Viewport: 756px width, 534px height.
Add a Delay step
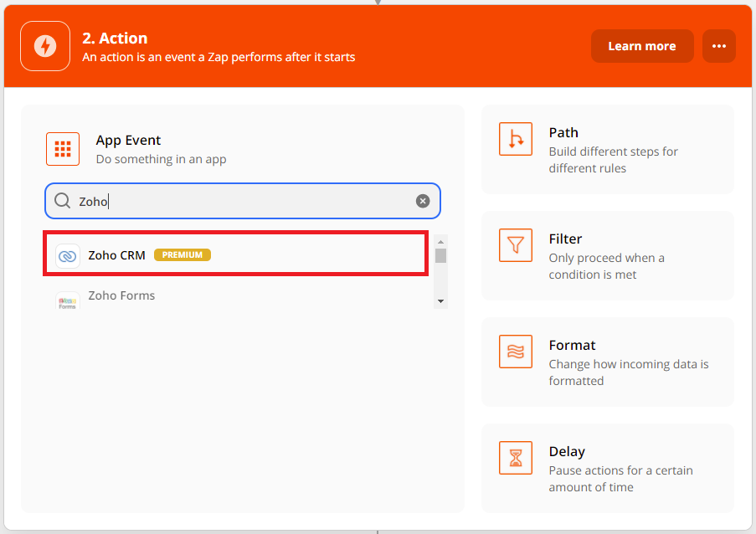[608, 468]
